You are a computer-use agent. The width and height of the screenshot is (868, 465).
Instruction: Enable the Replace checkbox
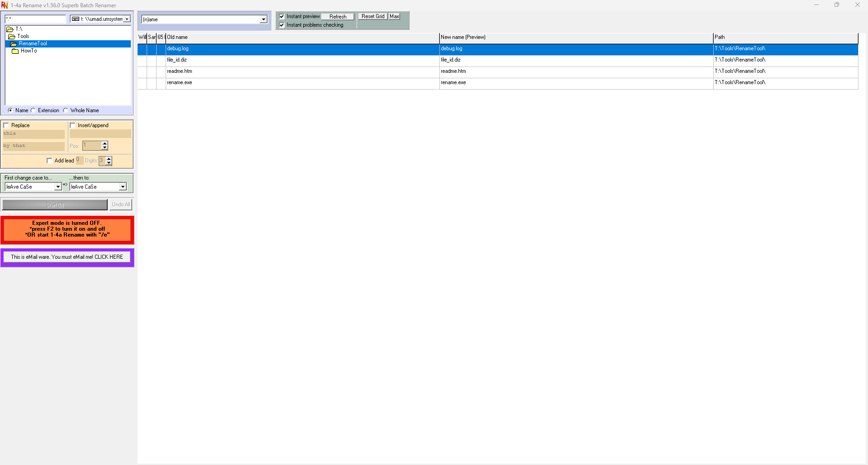pyautogui.click(x=6, y=125)
